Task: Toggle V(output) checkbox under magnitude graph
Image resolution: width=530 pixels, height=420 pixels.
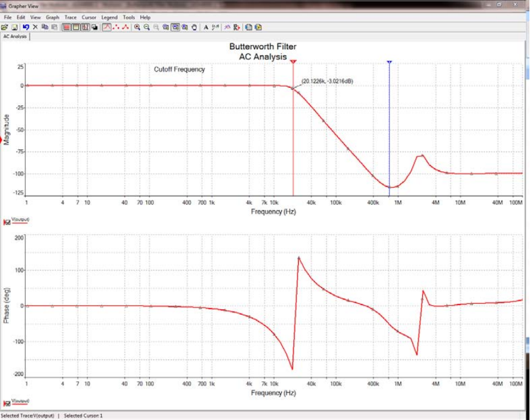Action: pyautogui.click(x=7, y=222)
